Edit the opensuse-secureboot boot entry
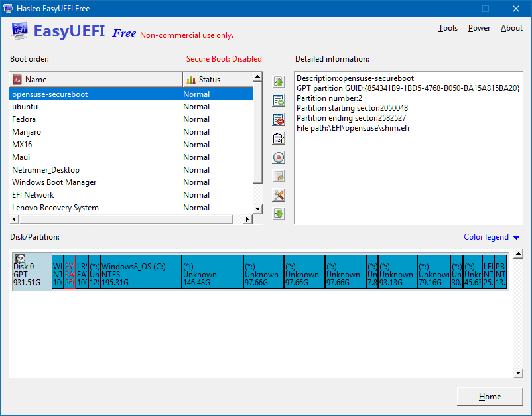 pos(279,138)
